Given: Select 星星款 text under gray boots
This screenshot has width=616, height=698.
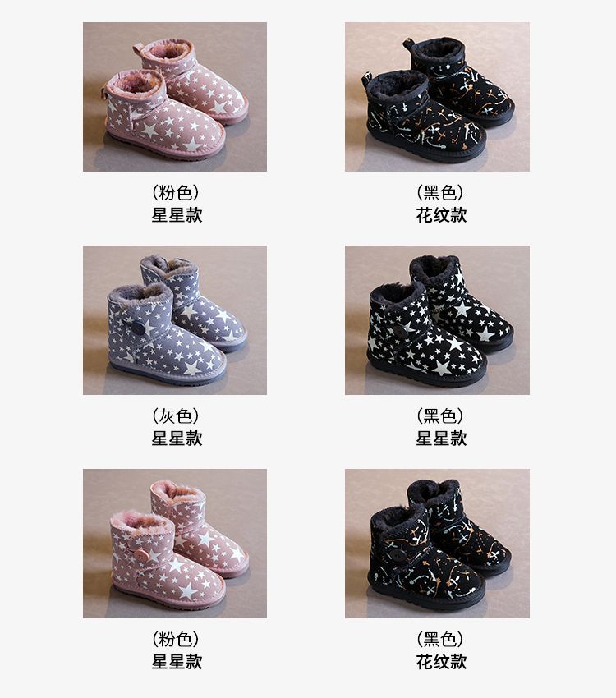Looking at the screenshot, I should (177, 439).
